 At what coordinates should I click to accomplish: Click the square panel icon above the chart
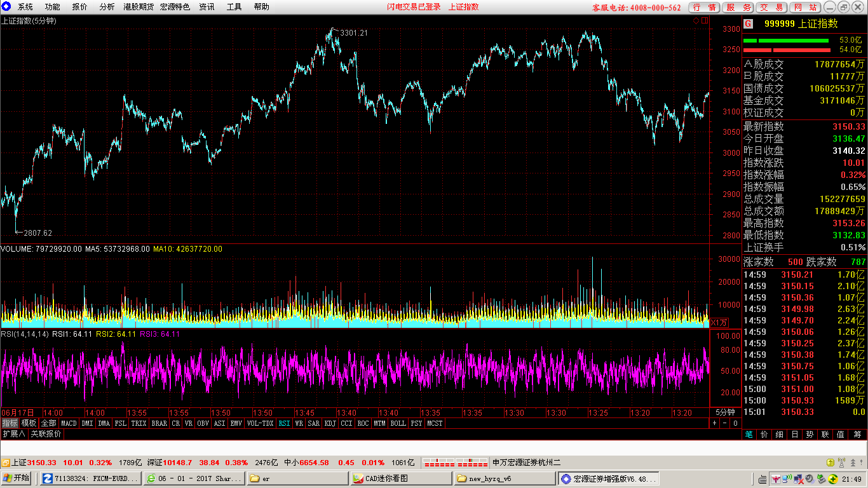pos(704,20)
